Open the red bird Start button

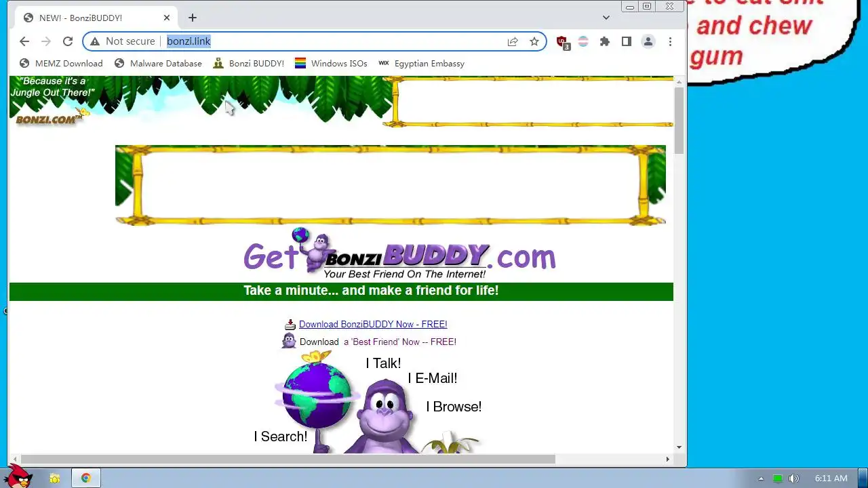coord(19,476)
